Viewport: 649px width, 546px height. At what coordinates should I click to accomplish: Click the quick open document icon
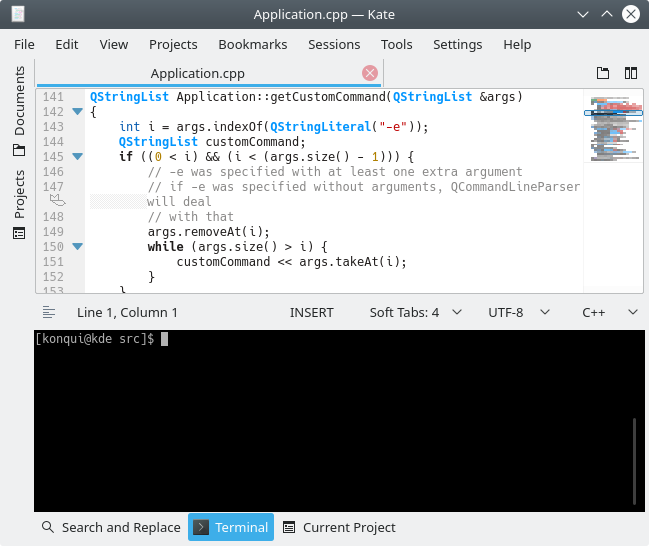tap(603, 73)
